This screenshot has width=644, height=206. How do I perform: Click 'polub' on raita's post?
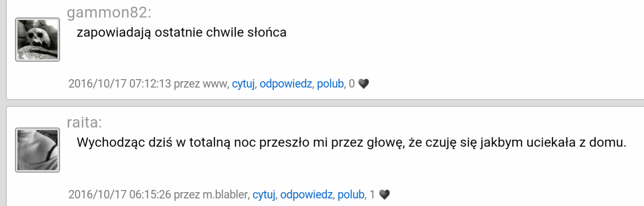351,194
